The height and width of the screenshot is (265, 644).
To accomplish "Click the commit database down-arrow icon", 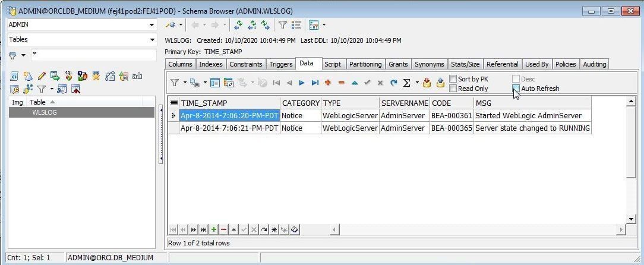I will 427,83.
